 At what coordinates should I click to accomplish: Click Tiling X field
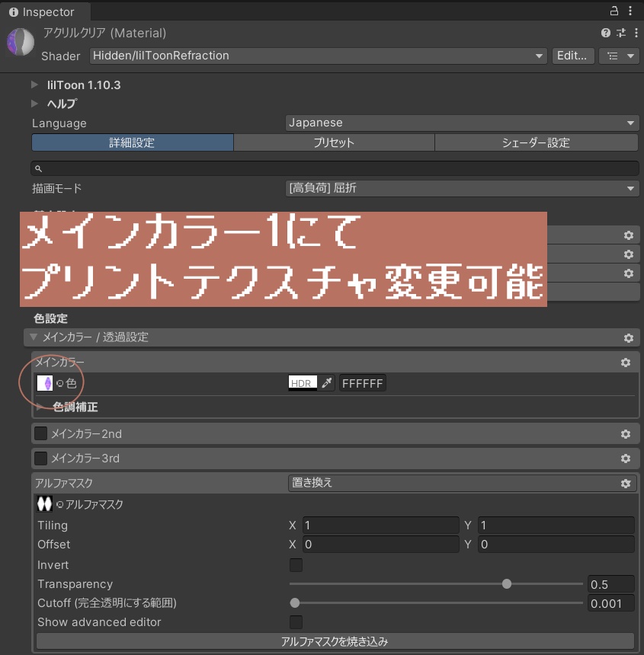tap(380, 525)
